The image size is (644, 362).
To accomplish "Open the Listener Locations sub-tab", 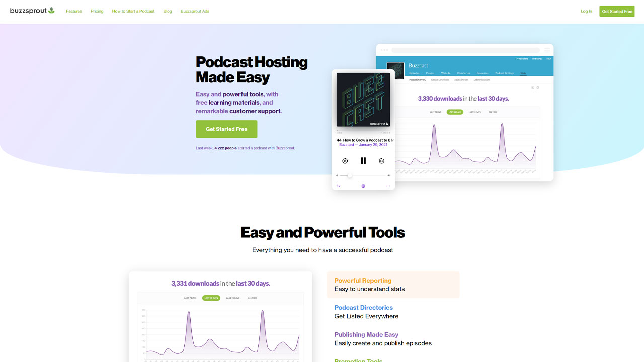I will (x=482, y=80).
